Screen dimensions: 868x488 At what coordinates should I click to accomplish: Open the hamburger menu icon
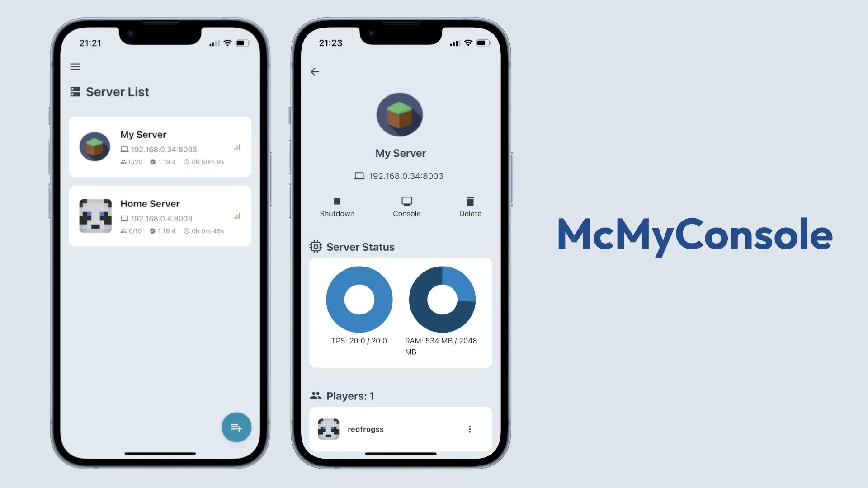tap(75, 66)
